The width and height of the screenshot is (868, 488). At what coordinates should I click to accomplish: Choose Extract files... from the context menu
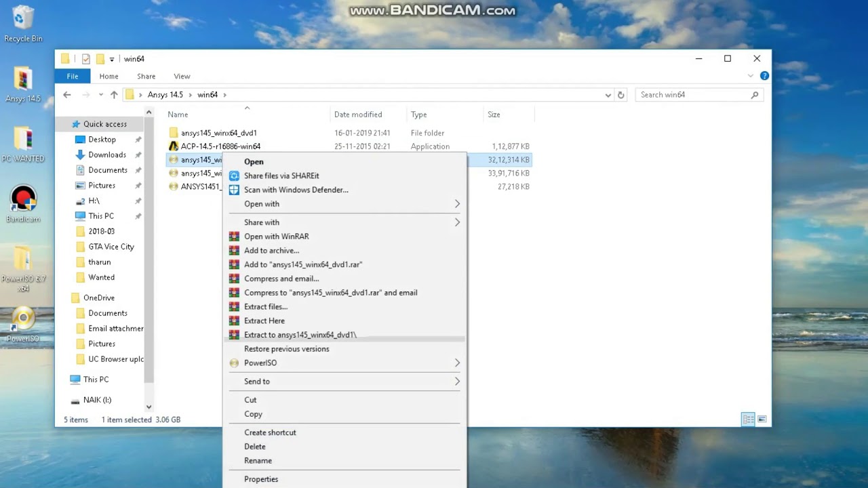click(266, 306)
